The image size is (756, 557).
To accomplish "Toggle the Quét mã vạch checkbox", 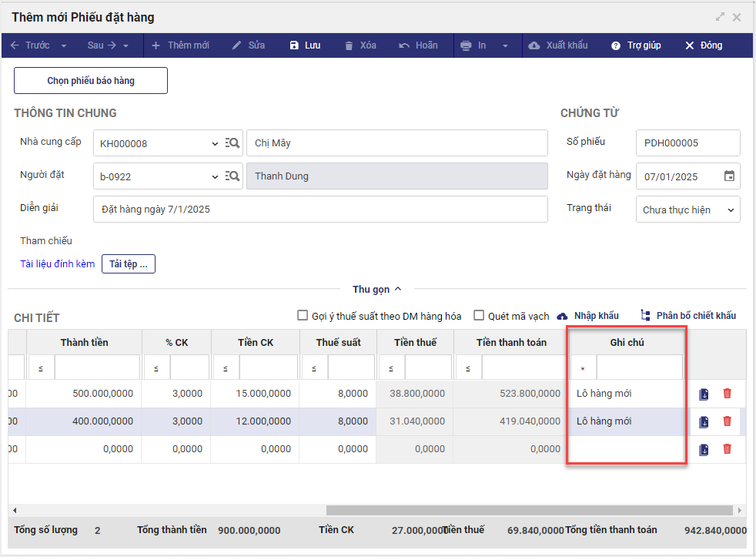I will 479,316.
